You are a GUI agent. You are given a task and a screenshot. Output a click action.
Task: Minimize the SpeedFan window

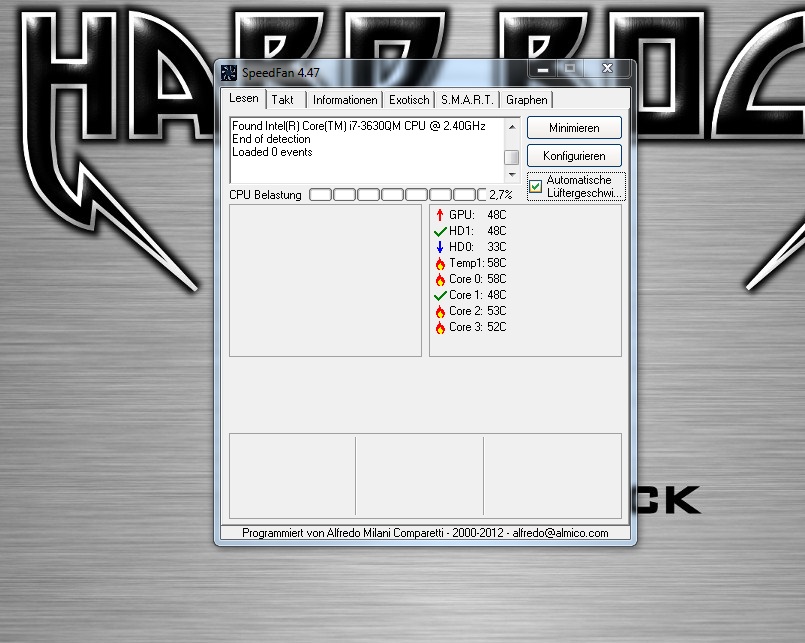(x=543, y=68)
